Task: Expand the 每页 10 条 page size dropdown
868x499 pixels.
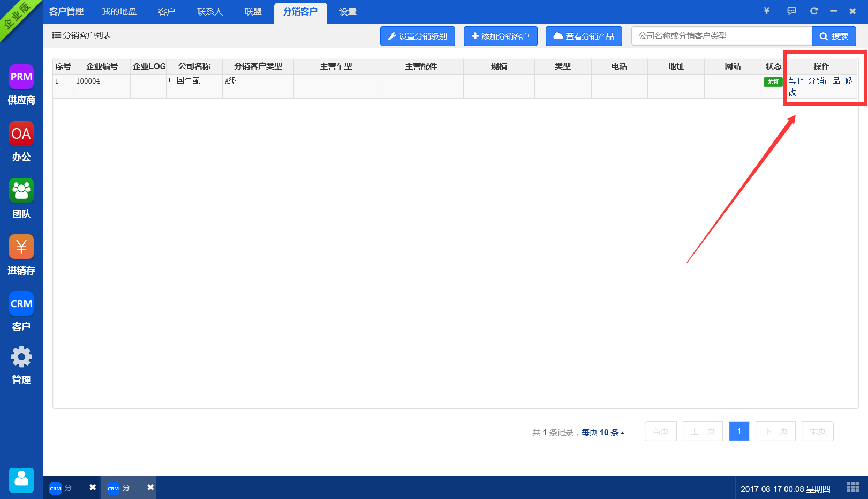Action: pos(603,432)
